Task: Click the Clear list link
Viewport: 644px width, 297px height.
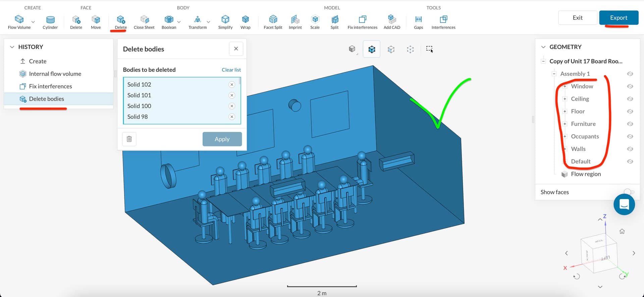Action: click(x=231, y=70)
